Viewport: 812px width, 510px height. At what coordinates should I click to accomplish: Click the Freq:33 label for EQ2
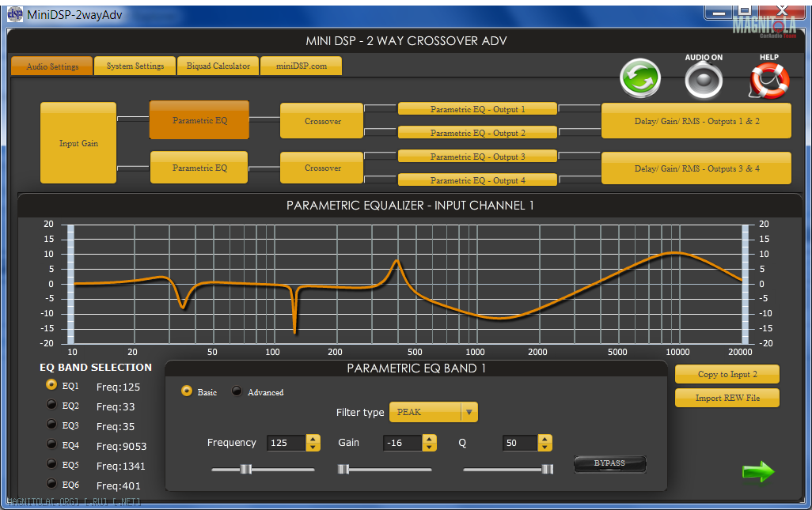coord(116,406)
